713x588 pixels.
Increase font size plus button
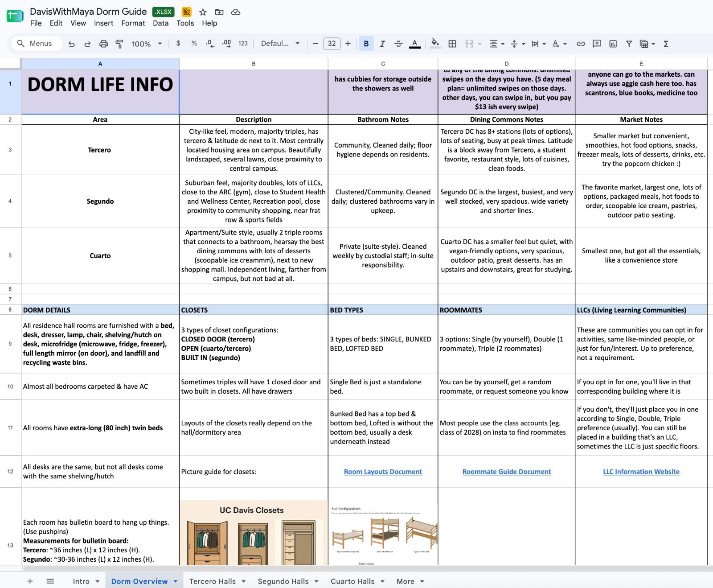tap(348, 43)
